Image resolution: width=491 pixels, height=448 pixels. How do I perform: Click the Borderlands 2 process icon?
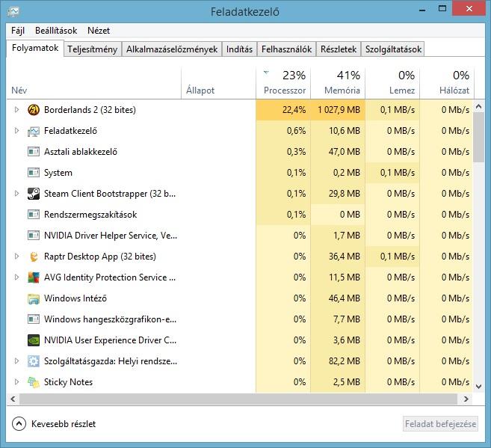click(34, 110)
